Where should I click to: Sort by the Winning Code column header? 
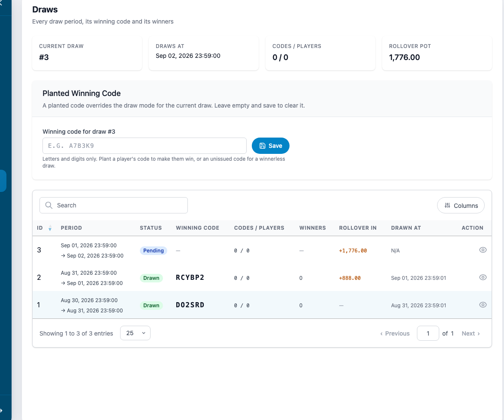[x=197, y=228]
